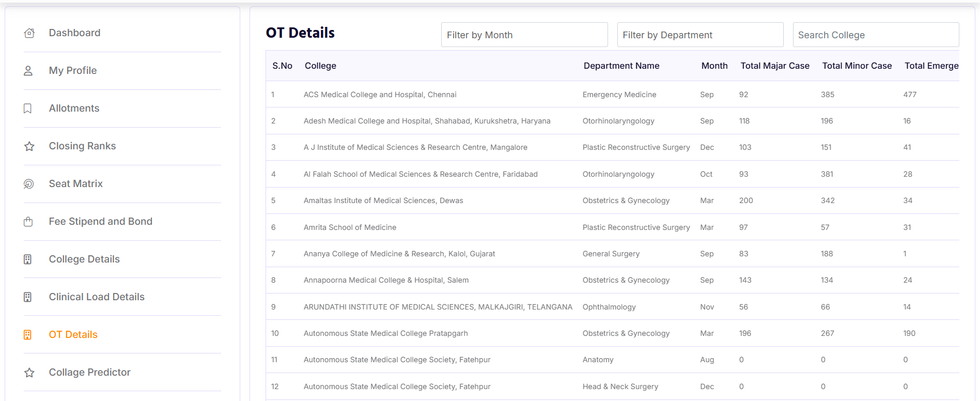
Task: Click the Month column header
Action: tap(714, 66)
